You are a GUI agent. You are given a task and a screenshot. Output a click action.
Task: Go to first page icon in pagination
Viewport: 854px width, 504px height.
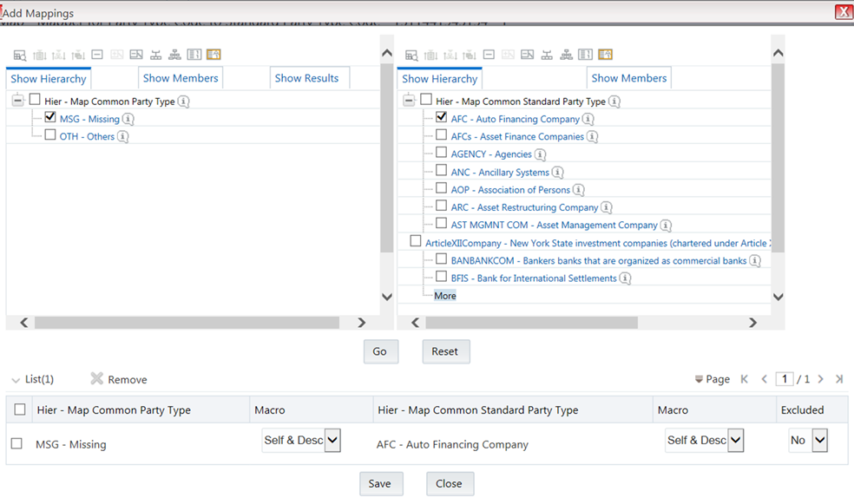point(744,379)
